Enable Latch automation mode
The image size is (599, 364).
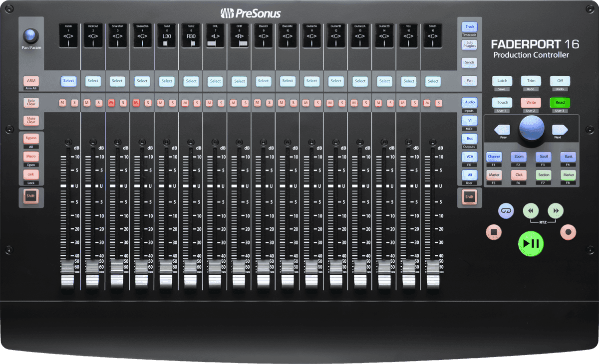[502, 81]
